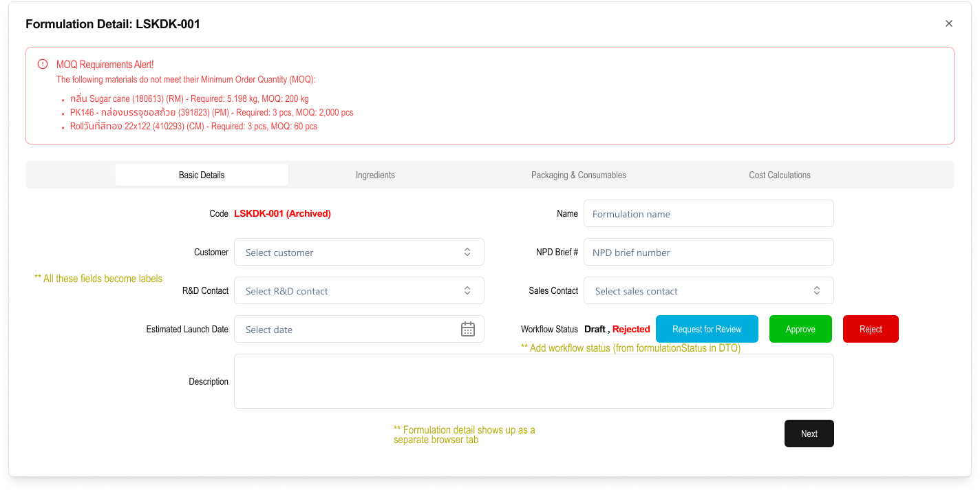Click the Estimated Launch Date label
Viewport: 980px width, 492px height.
coord(187,329)
